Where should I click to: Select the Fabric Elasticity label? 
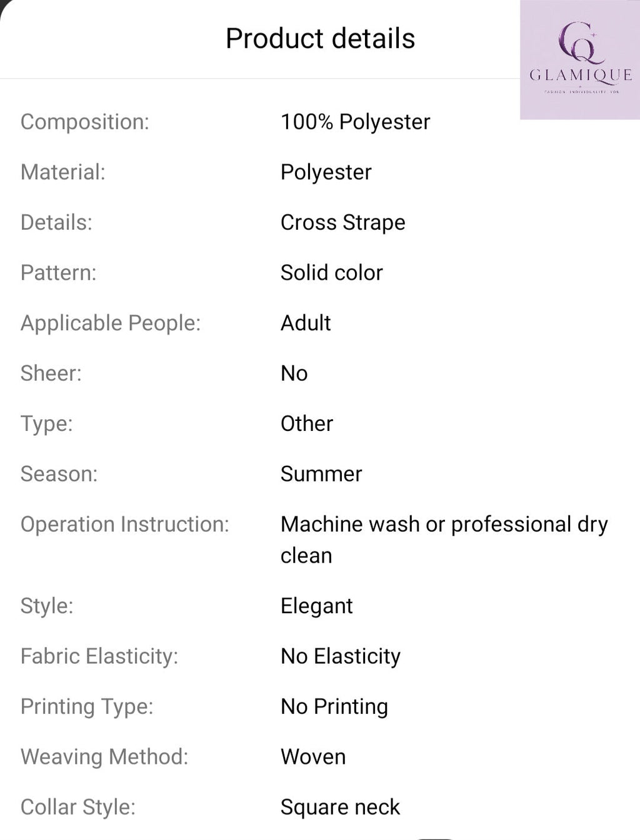click(x=99, y=656)
